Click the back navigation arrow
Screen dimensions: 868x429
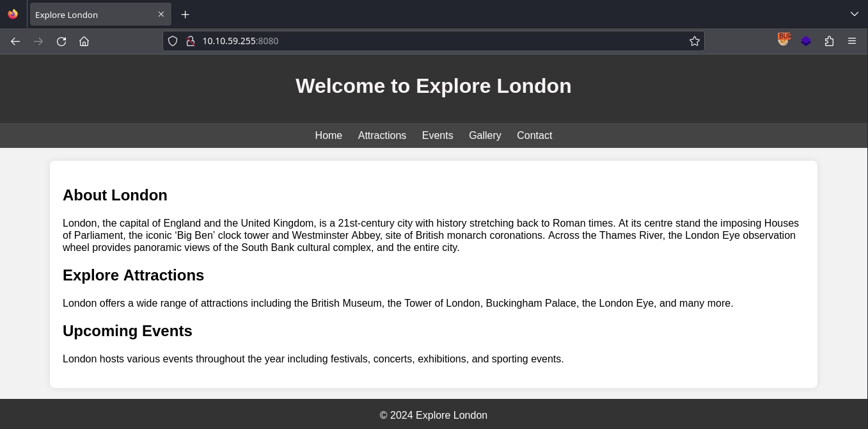coord(15,41)
